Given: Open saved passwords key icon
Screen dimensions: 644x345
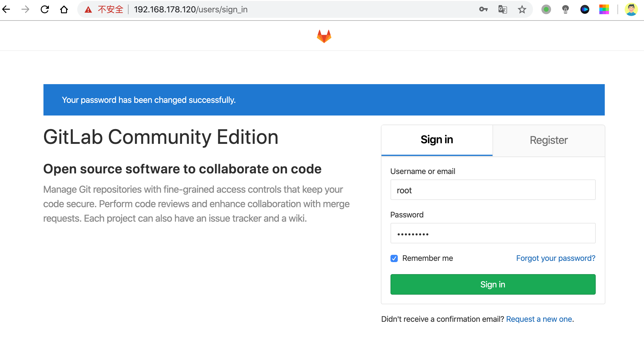Looking at the screenshot, I should click(483, 9).
